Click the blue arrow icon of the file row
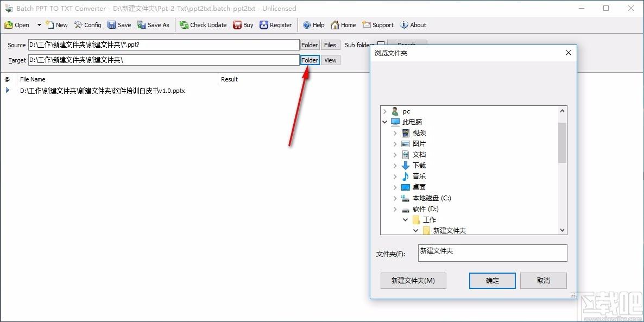The height and width of the screenshot is (322, 644). (x=8, y=90)
